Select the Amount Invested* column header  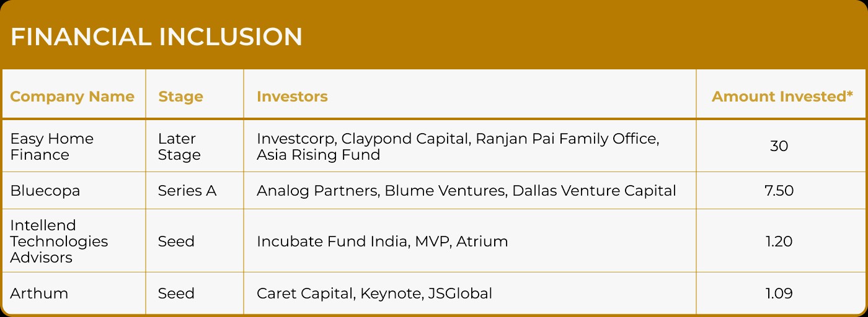782,97
